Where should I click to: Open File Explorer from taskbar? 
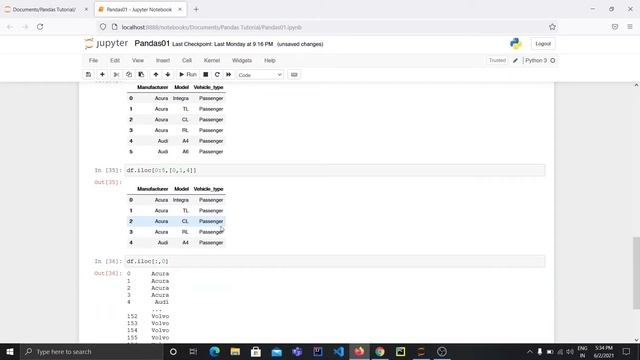[x=235, y=351]
